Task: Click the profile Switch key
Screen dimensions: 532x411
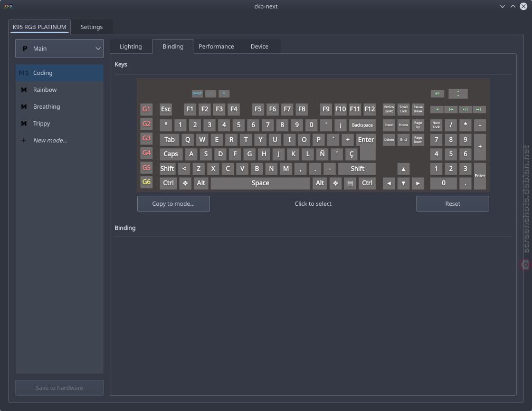Action: 197,93
